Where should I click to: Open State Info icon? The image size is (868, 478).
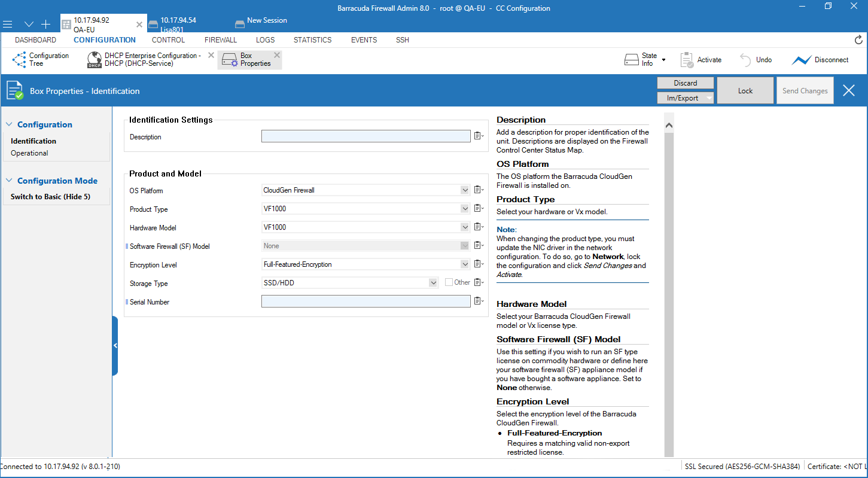(632, 60)
